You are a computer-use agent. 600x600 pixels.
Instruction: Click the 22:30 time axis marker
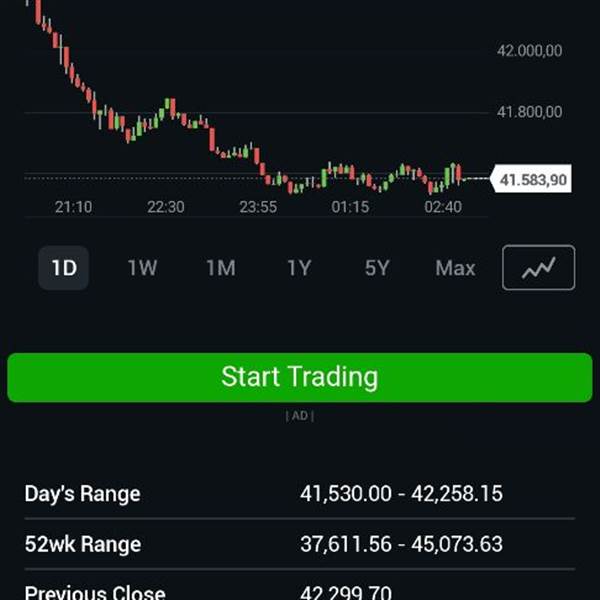coord(166,207)
